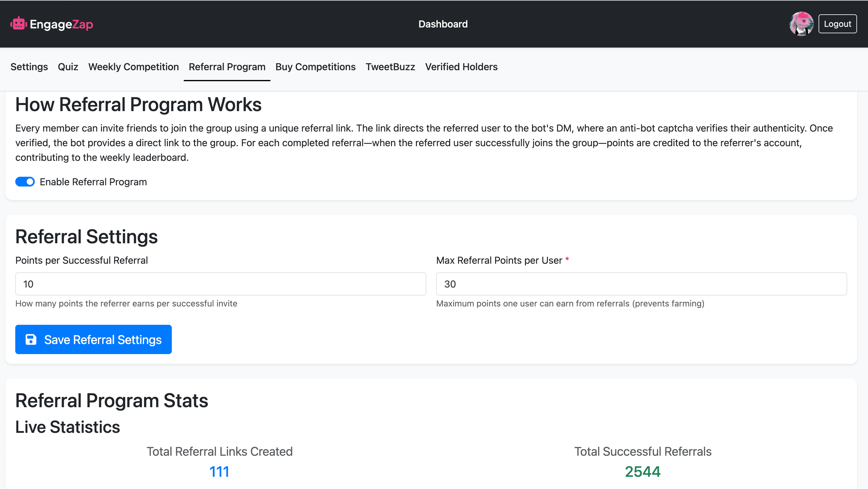The width and height of the screenshot is (868, 489).
Task: Switch to Verified Holders tab
Action: 461,67
